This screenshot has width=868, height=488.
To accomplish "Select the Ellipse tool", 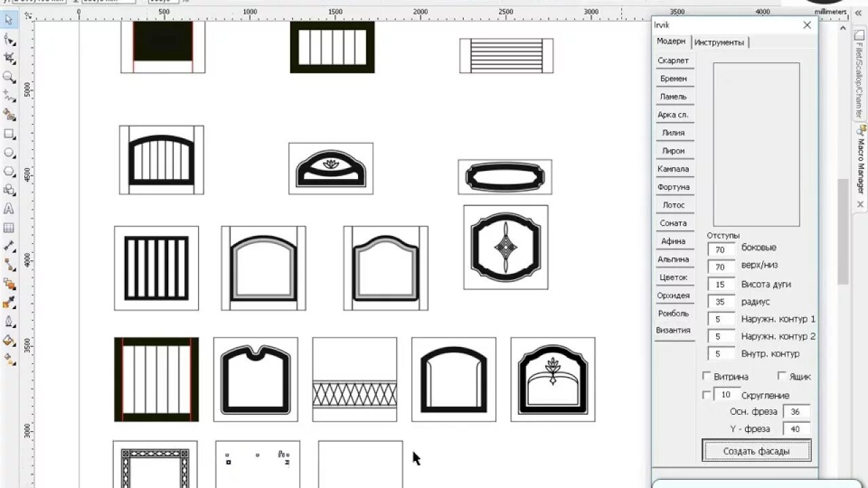I will (x=9, y=153).
